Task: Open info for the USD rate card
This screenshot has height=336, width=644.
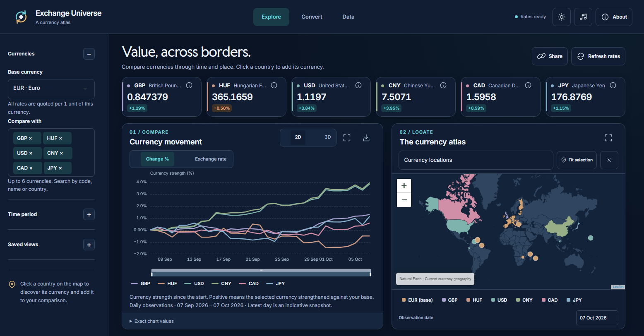Action: pyautogui.click(x=358, y=86)
